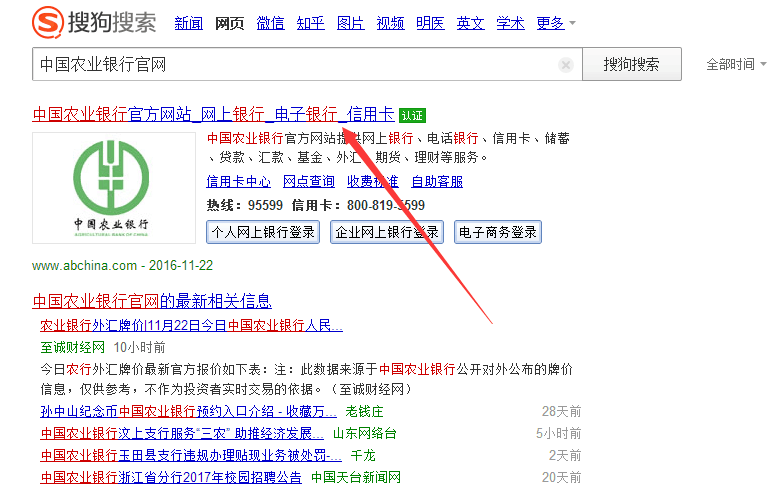768x497 pixels.
Task: Click the 热线: 95599 hotline text
Action: point(245,205)
